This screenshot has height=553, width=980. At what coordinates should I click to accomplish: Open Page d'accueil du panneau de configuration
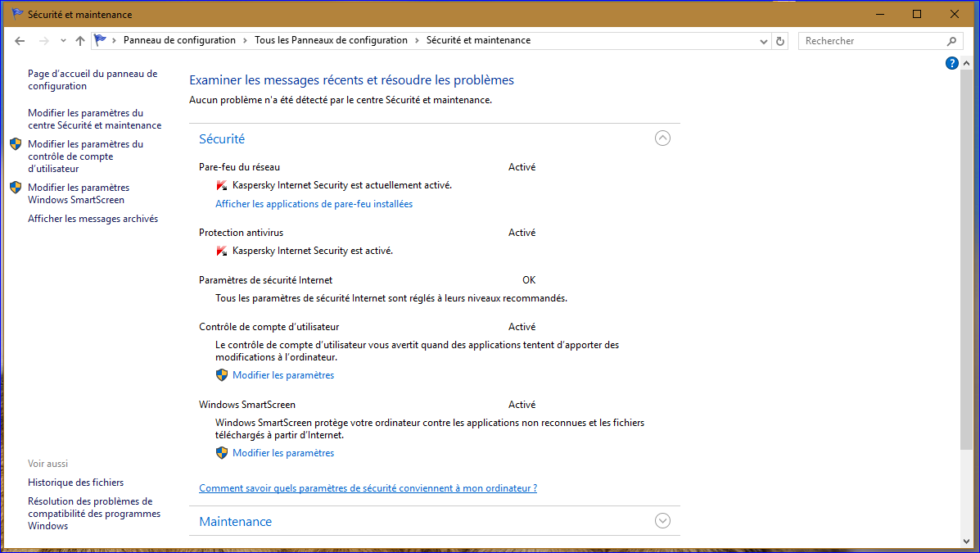93,79
